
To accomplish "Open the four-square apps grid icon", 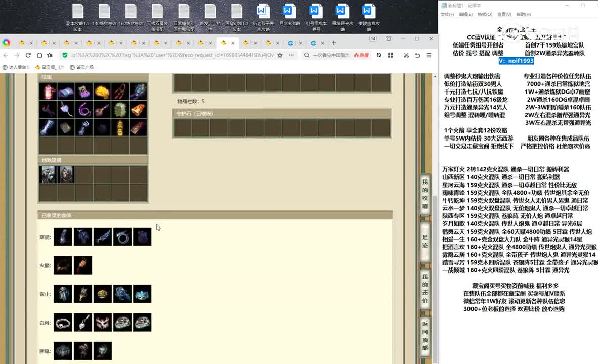I will 390,55.
